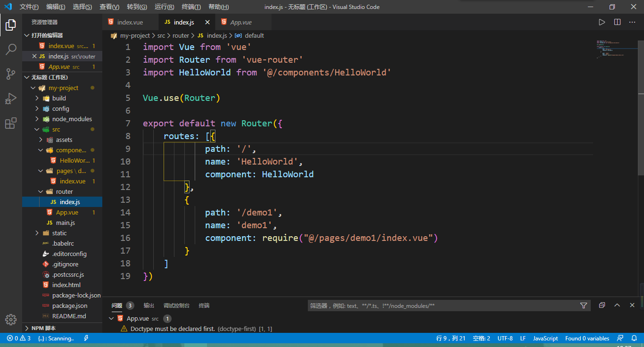Collapse the untitled workspace section

point(27,77)
